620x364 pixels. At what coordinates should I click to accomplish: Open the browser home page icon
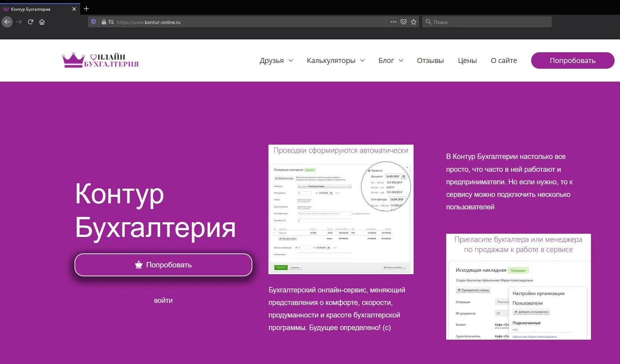click(42, 22)
